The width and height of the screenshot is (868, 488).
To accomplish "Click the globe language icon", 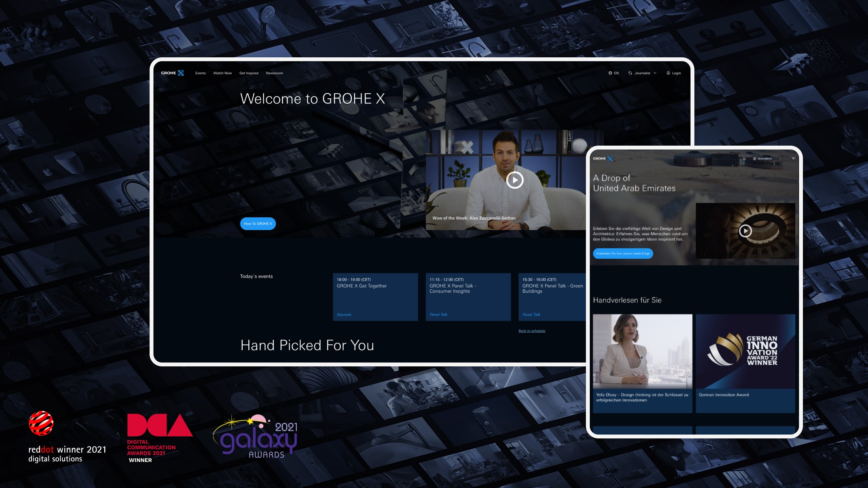I will pos(610,73).
